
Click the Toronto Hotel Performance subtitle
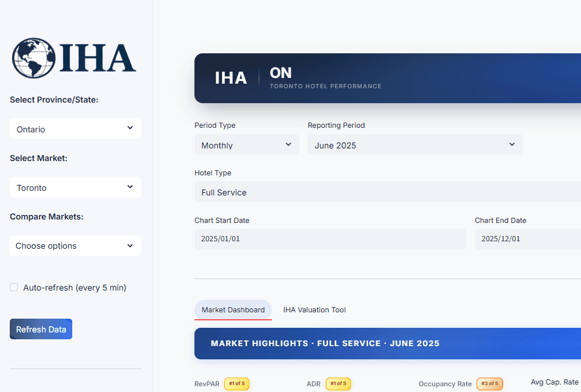(325, 87)
